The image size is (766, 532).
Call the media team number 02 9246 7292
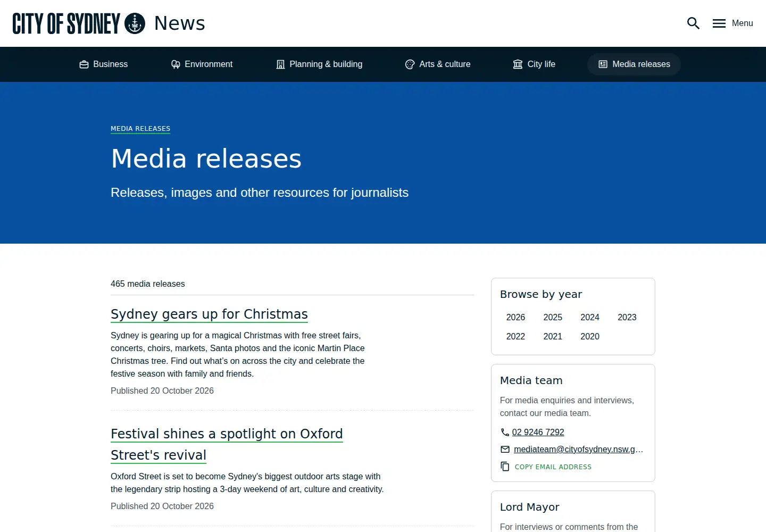click(538, 433)
